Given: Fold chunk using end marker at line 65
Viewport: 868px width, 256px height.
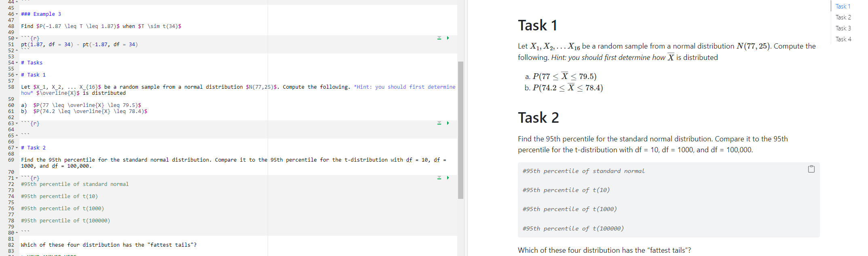Looking at the screenshot, I should pos(17,136).
